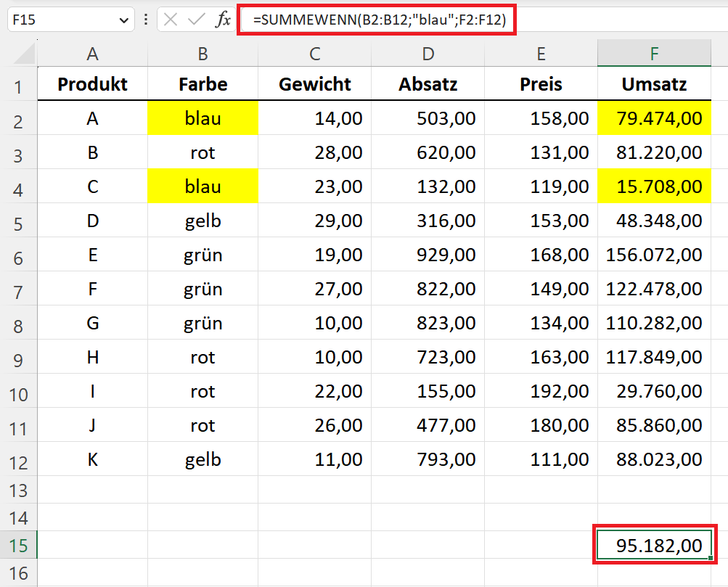Viewport: 728px width, 587px height.
Task: Click the Umsatz header cell
Action: click(654, 84)
